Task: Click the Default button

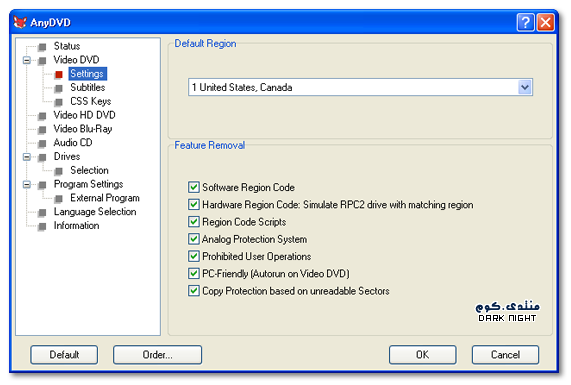Action: 64,355
